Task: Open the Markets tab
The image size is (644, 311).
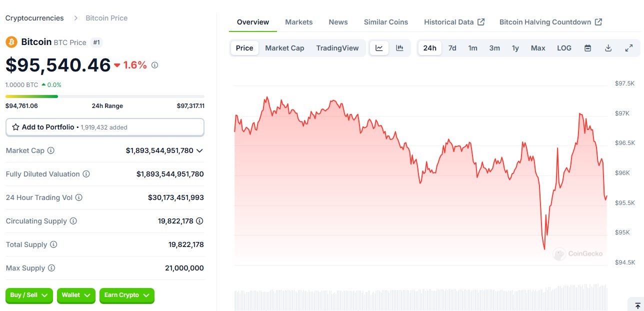Action: pyautogui.click(x=298, y=22)
